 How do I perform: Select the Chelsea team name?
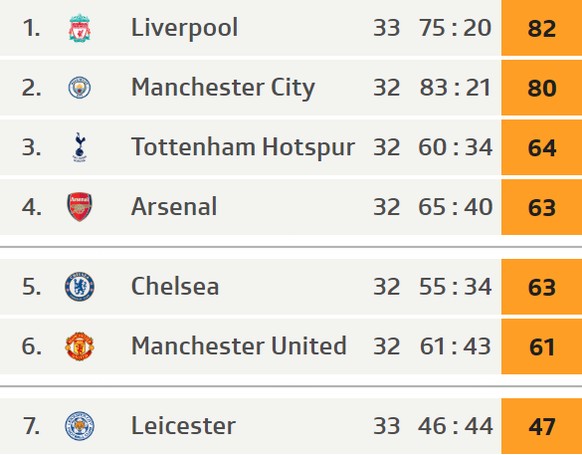coord(175,287)
